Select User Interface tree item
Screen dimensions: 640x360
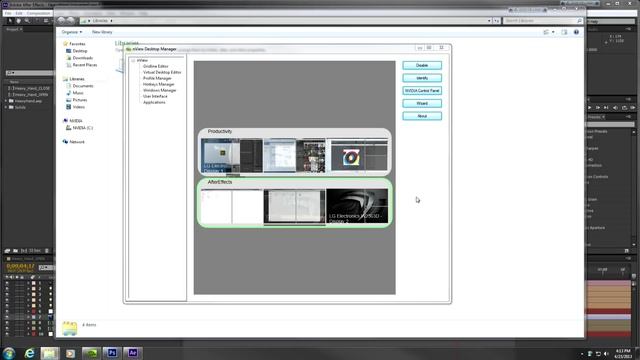click(155, 96)
